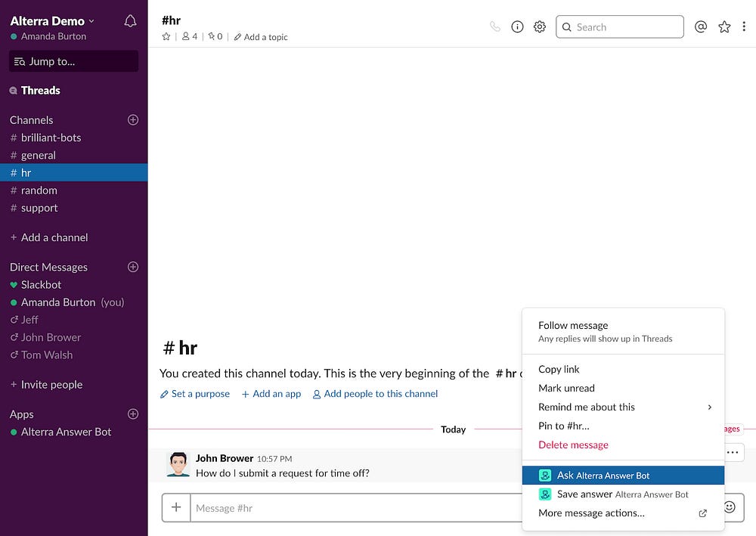Open John Brower direct message in sidebar
756x536 pixels.
(x=74, y=337)
